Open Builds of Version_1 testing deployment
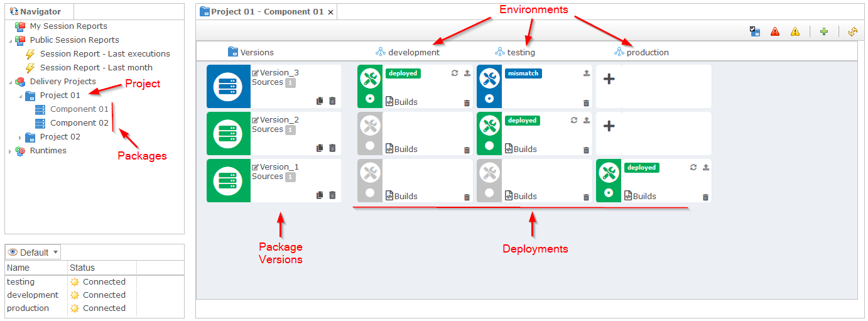Viewport: 868px width, 321px height. coord(521,196)
